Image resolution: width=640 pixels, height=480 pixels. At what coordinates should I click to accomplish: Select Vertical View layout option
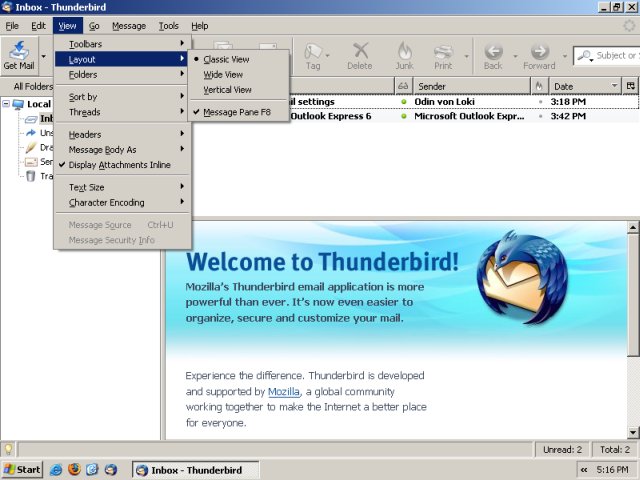(238, 89)
